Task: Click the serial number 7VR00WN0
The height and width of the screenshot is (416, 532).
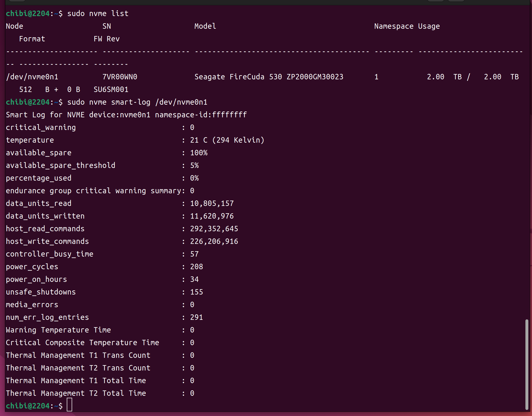Action: (x=120, y=77)
